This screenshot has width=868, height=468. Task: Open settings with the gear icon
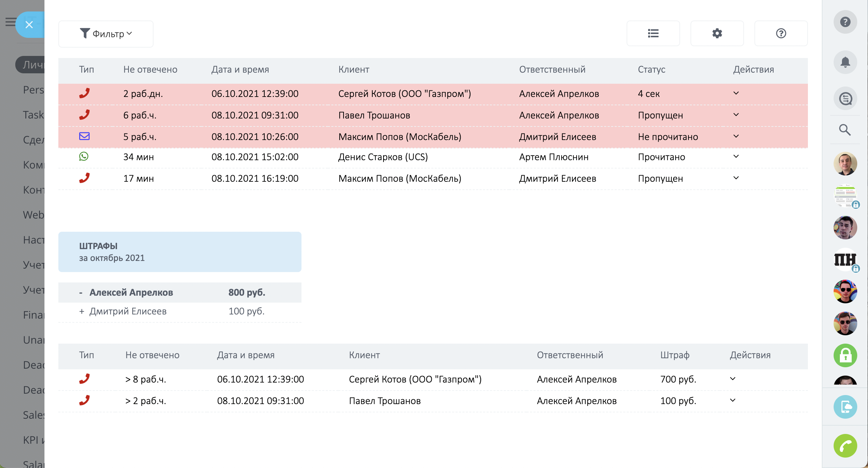pos(717,33)
